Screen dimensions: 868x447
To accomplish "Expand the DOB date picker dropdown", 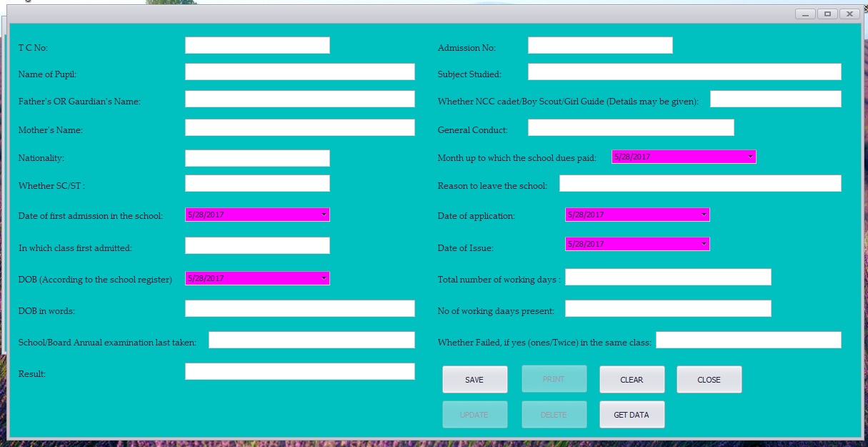I will pos(324,278).
